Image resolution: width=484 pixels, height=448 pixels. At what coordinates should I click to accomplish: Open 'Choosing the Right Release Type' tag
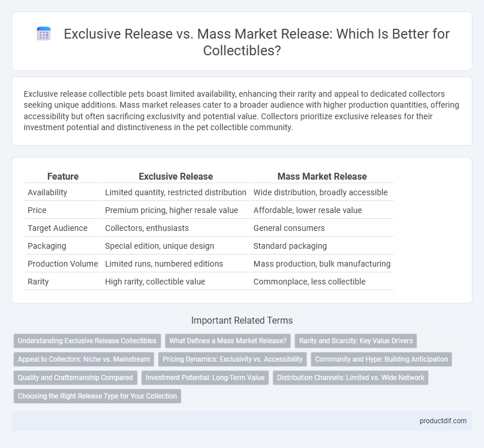(x=97, y=396)
